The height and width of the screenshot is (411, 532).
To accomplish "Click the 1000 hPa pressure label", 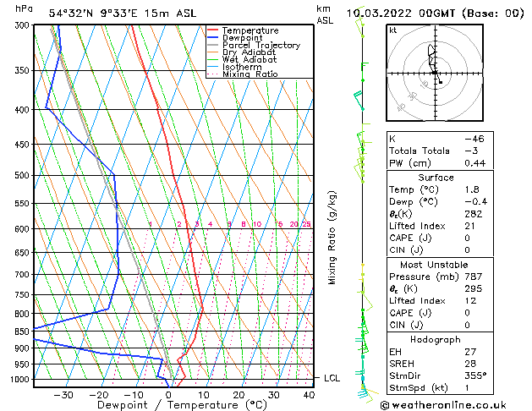I will (21, 380).
